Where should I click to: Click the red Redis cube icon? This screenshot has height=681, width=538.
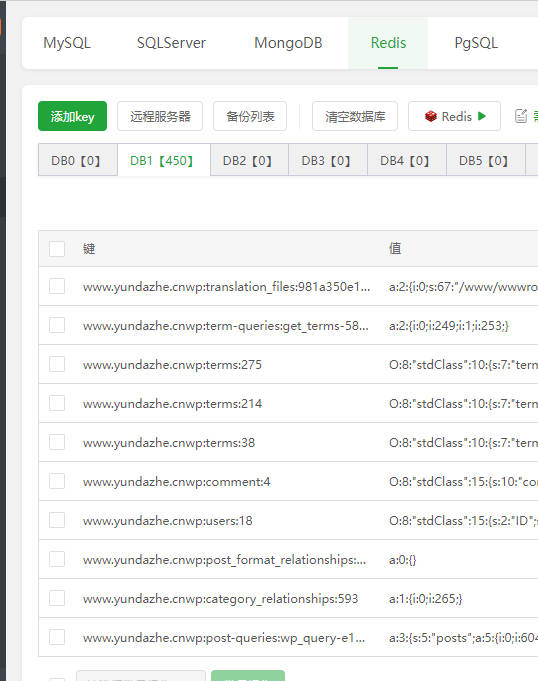coord(430,116)
